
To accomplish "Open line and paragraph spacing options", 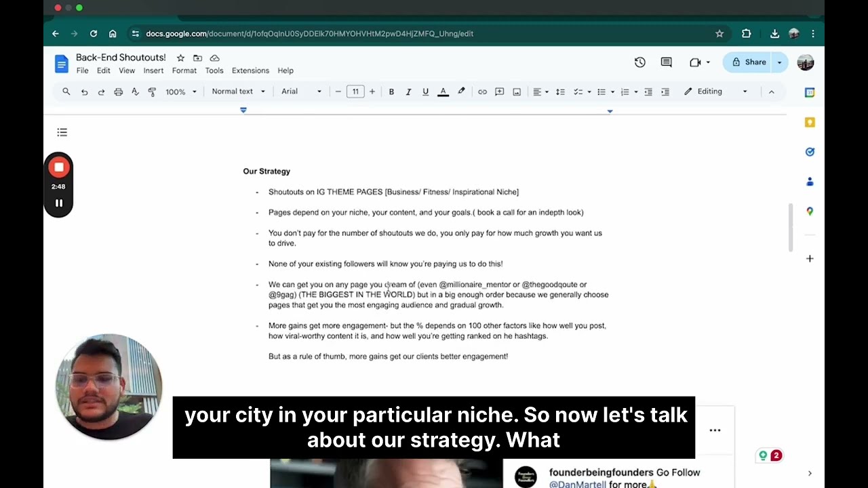I will (x=560, y=91).
